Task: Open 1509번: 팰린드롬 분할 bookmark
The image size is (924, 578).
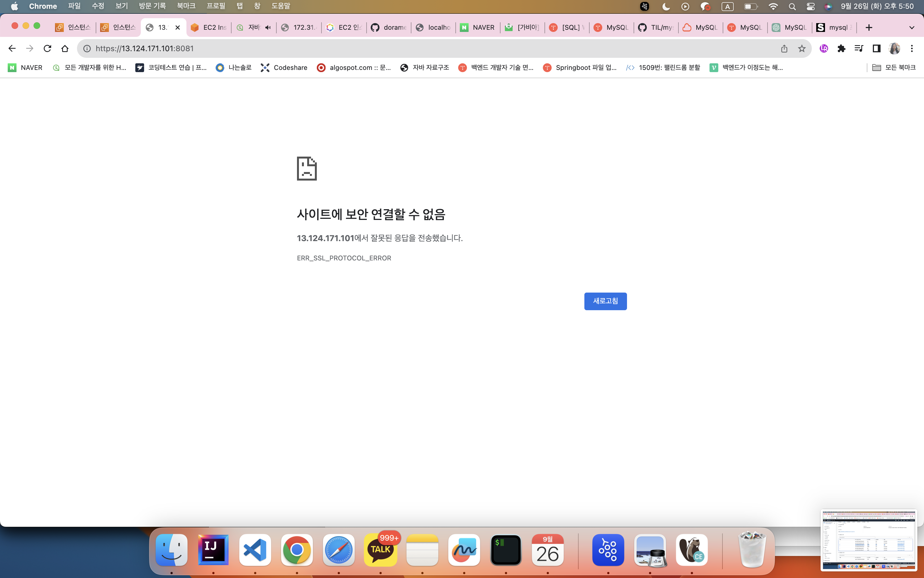Action: 663,68
